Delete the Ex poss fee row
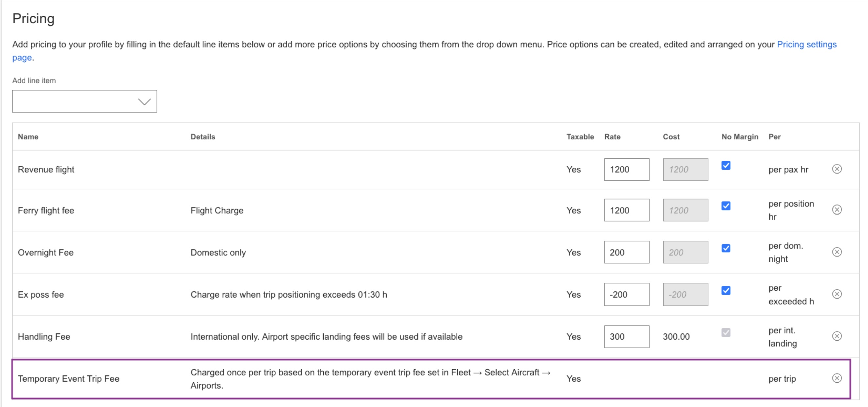 [x=837, y=294]
